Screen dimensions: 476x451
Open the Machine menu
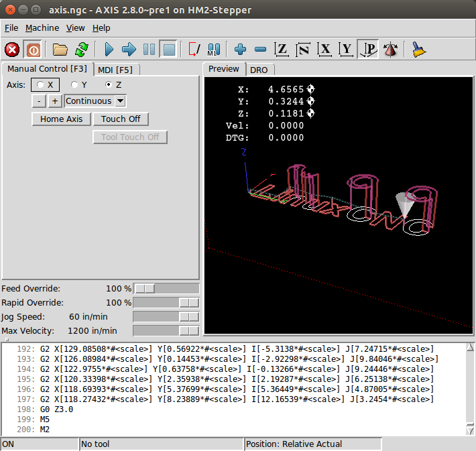[x=42, y=28]
